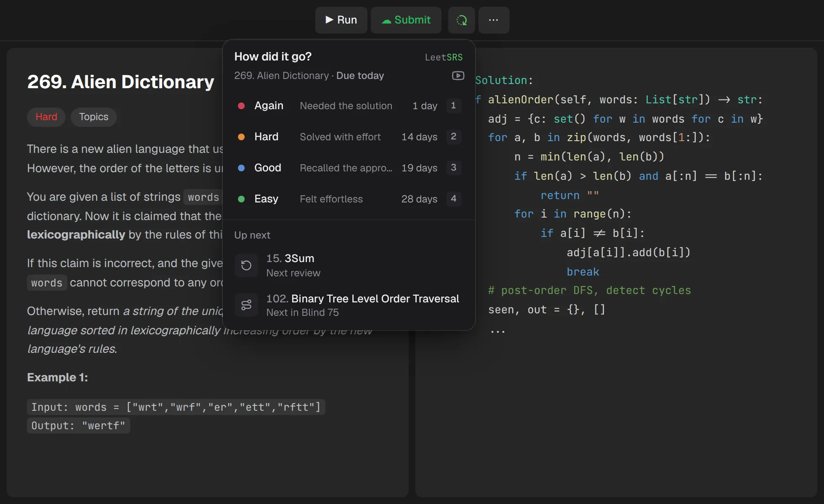Run the code with the Run button
824x504 pixels.
point(341,20)
